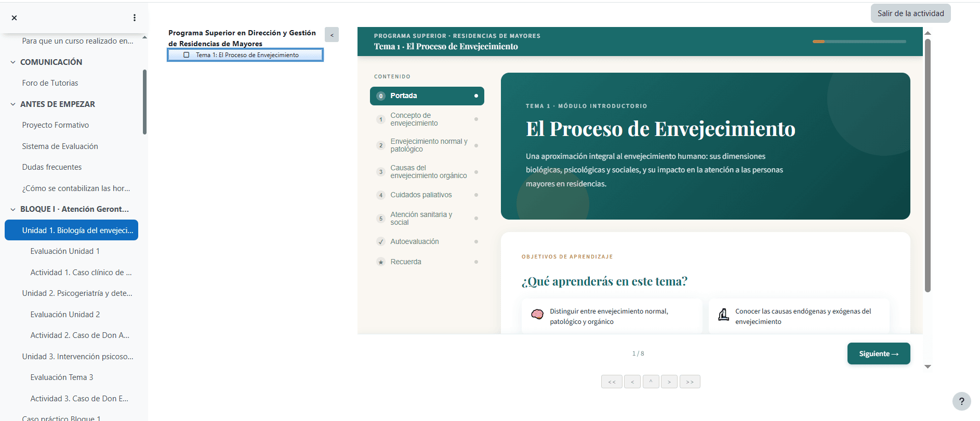This screenshot has height=421, width=980.
Task: Click the checkmark icon beside Autoevaluación
Action: tap(381, 242)
